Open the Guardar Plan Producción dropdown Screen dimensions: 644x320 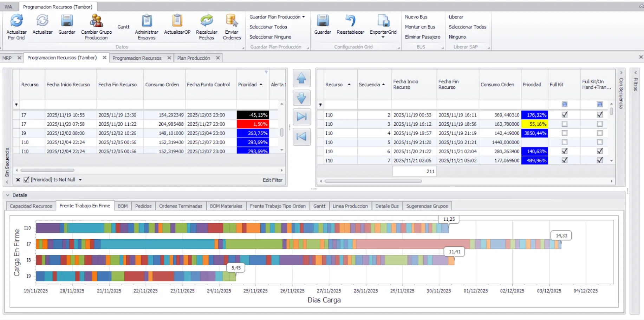pyautogui.click(x=304, y=17)
